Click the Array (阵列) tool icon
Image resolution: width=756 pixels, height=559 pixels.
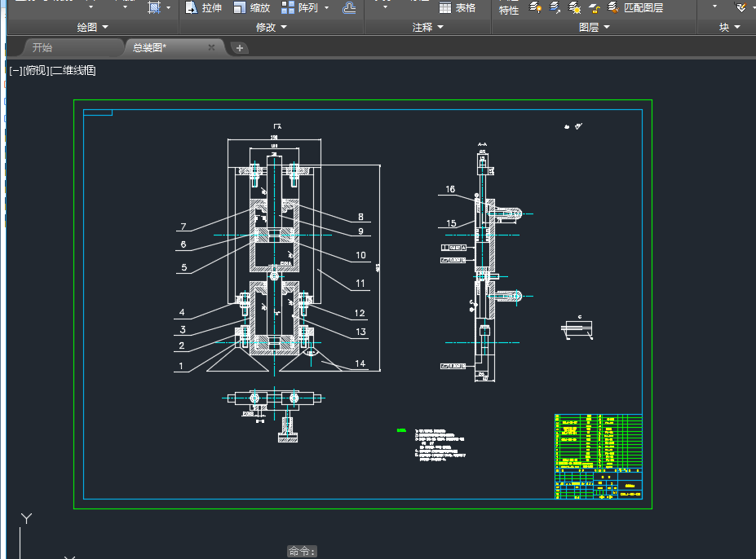(x=289, y=8)
